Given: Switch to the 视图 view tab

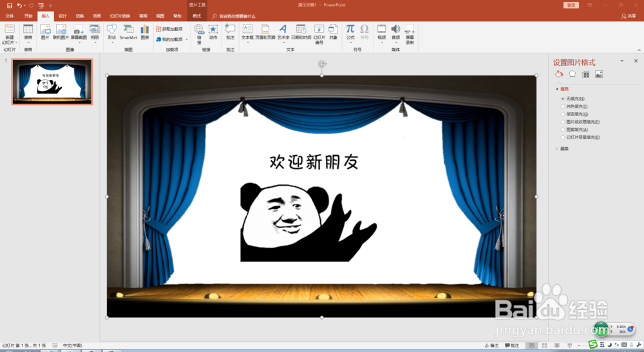Looking at the screenshot, I should [x=160, y=16].
